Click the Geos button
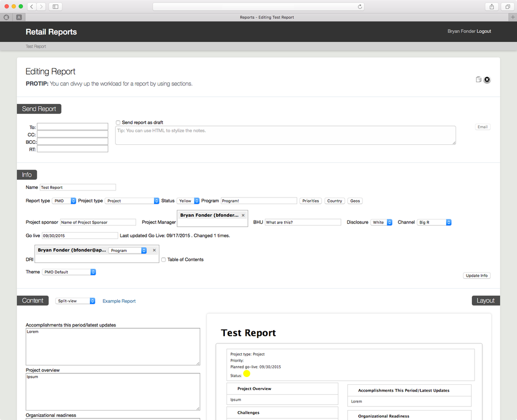This screenshot has height=420, width=517. [355, 201]
